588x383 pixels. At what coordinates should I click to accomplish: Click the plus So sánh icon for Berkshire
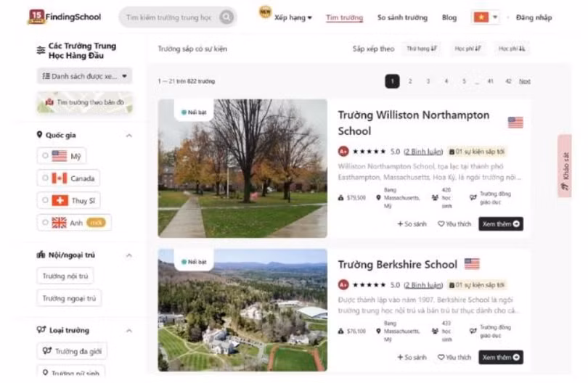coord(400,357)
